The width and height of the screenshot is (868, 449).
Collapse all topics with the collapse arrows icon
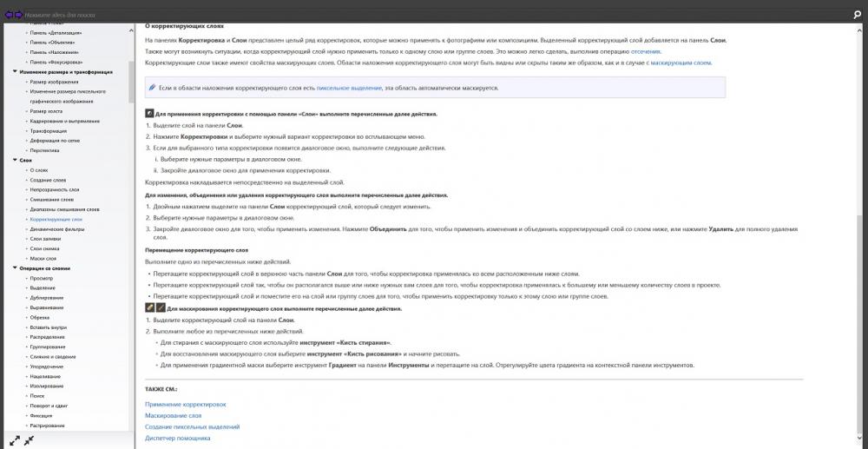(x=29, y=440)
